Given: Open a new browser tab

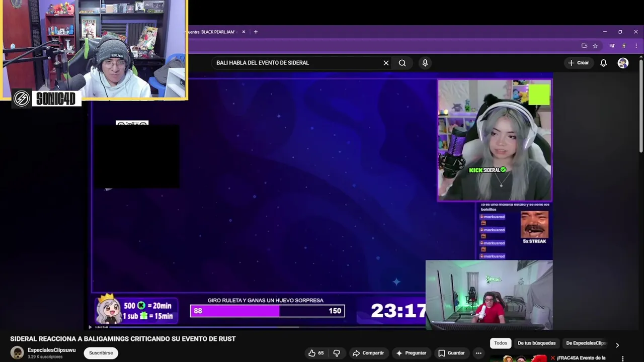Looking at the screenshot, I should pyautogui.click(x=256, y=32).
